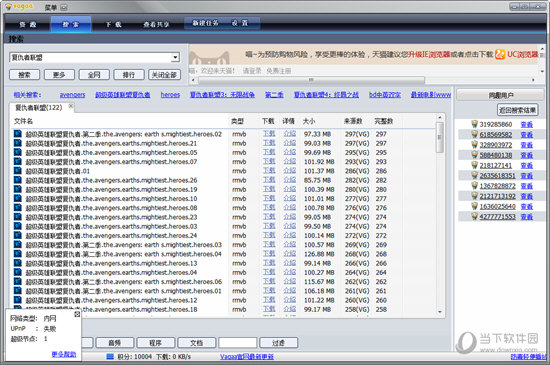Sort results by 来源数 column header
550x365 pixels.
click(353, 121)
